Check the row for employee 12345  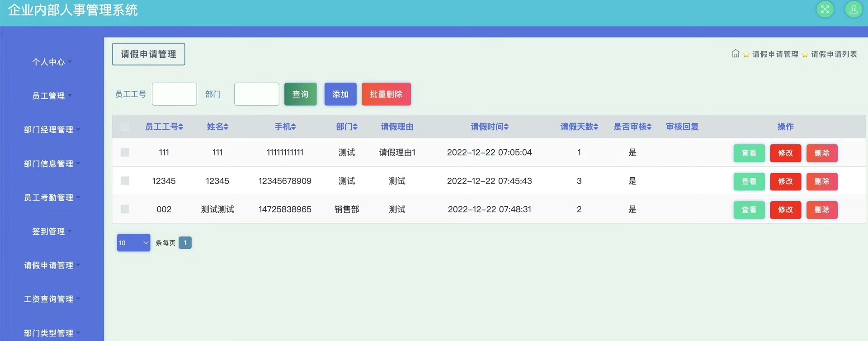[125, 181]
